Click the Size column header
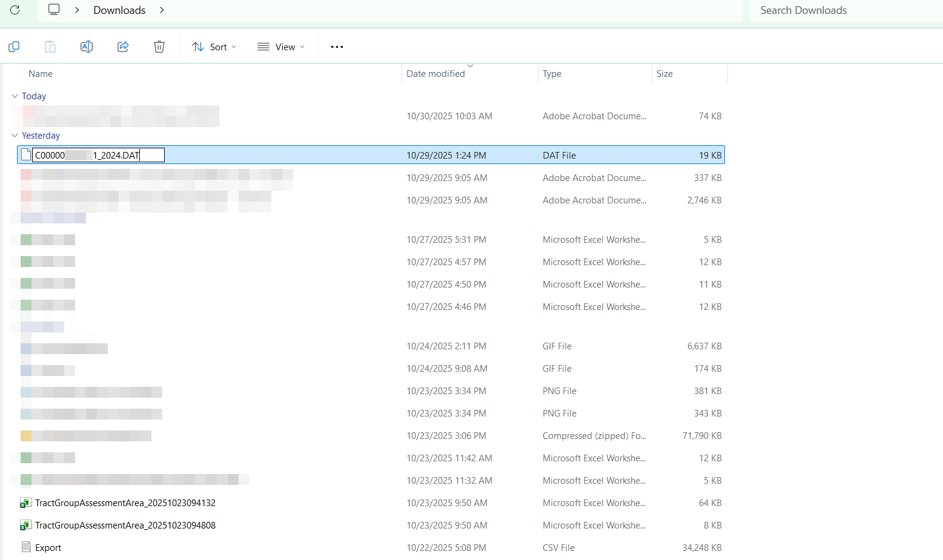The width and height of the screenshot is (943, 560). point(664,74)
